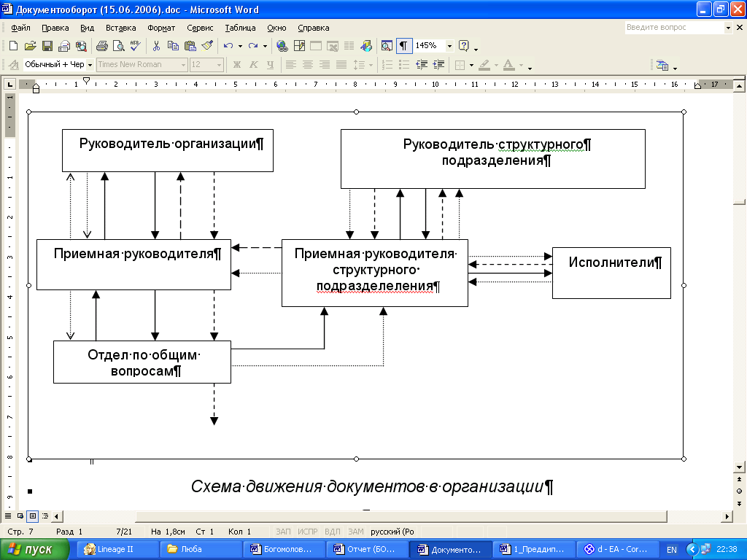
Task: Open the Правка menu
Action: coord(55,28)
